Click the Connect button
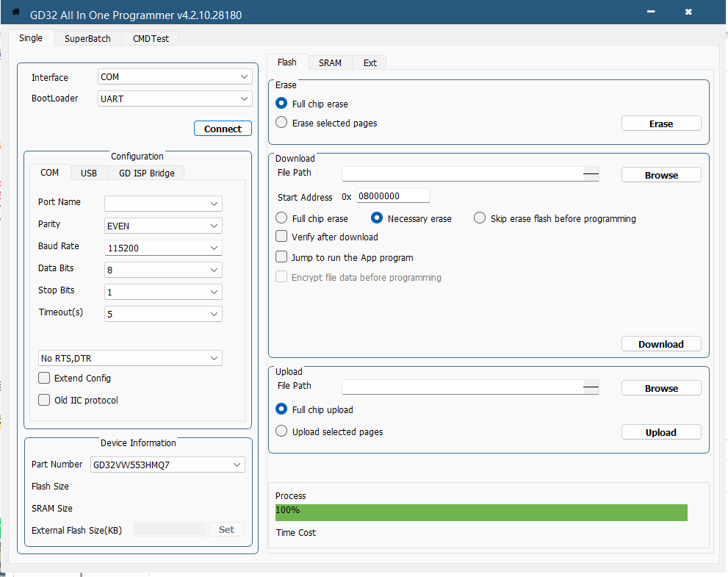The height and width of the screenshot is (577, 728). 223,129
